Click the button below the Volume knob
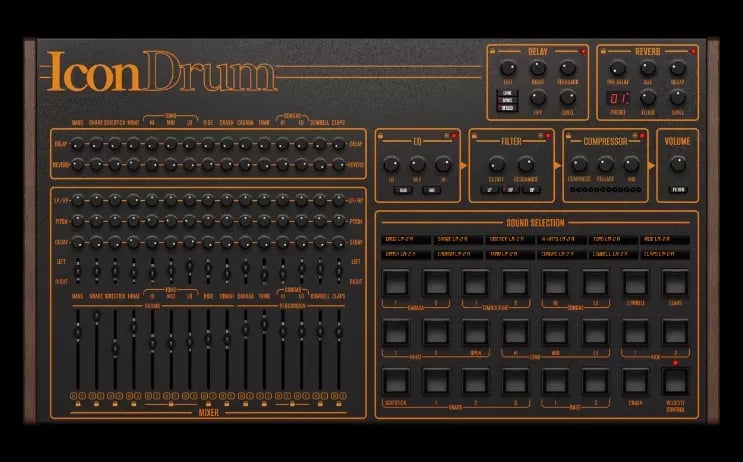Screen dimensions: 743x462 point(678,190)
